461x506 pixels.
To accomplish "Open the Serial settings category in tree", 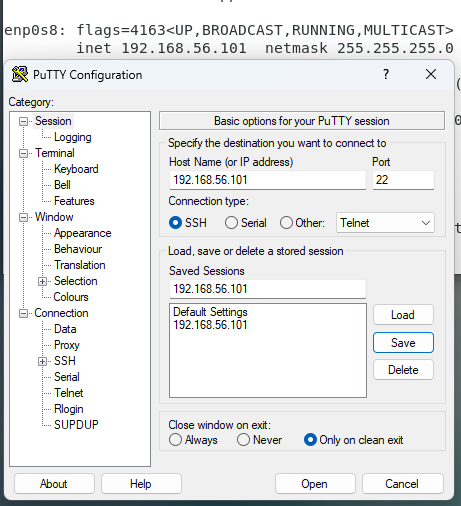I will [x=67, y=377].
